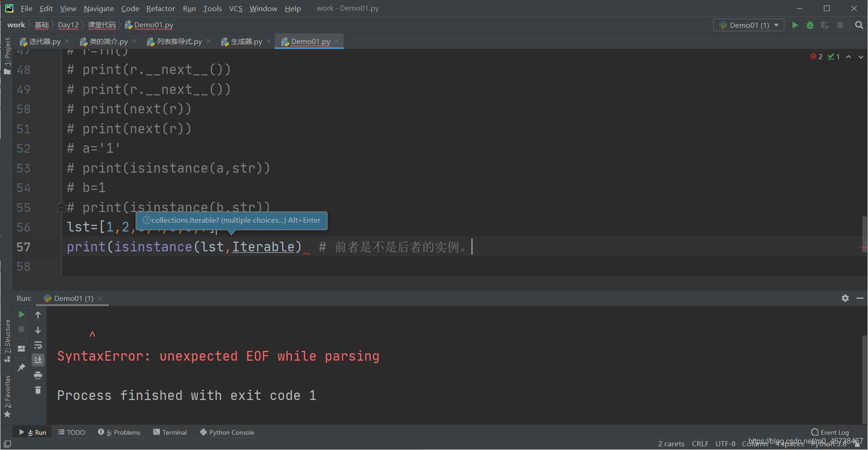Print the console output
This screenshot has width=868, height=450.
coord(38,375)
